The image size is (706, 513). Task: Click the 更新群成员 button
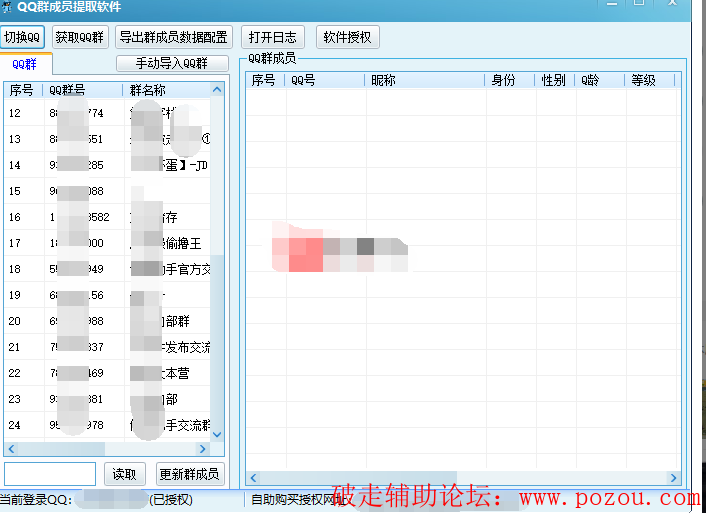(x=190, y=474)
